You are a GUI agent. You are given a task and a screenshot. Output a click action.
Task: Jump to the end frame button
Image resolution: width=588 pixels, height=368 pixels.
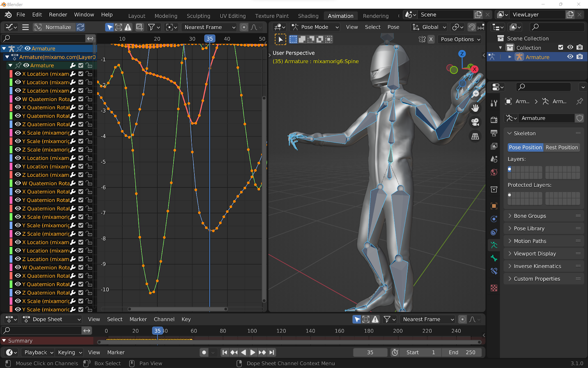[272, 352]
